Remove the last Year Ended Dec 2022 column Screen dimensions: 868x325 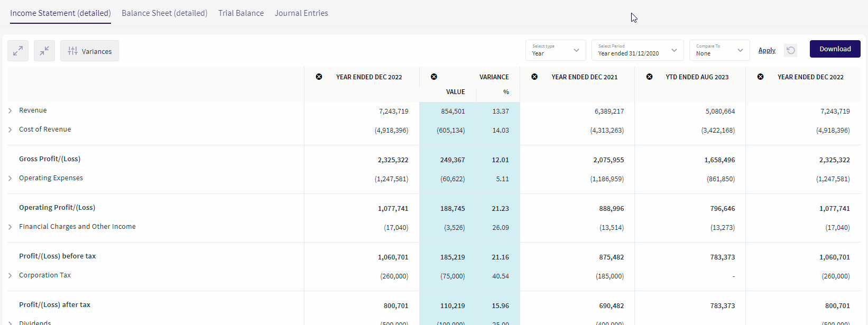point(760,77)
